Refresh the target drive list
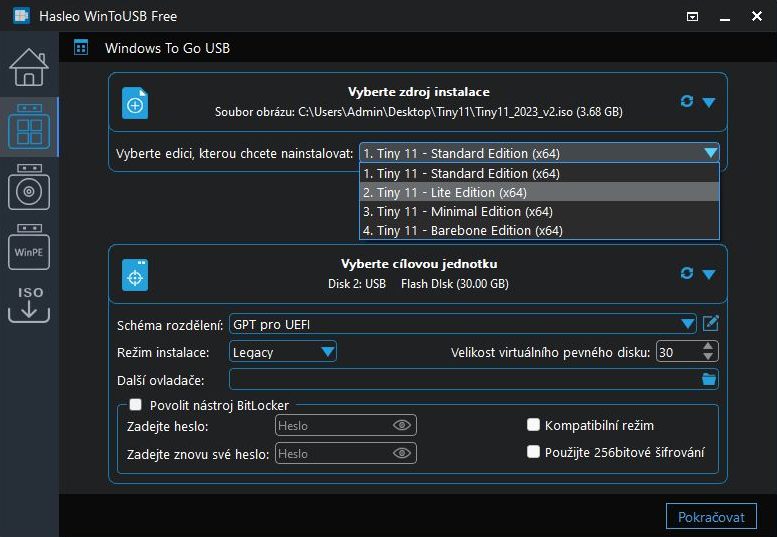The height and width of the screenshot is (537, 777). pos(686,273)
